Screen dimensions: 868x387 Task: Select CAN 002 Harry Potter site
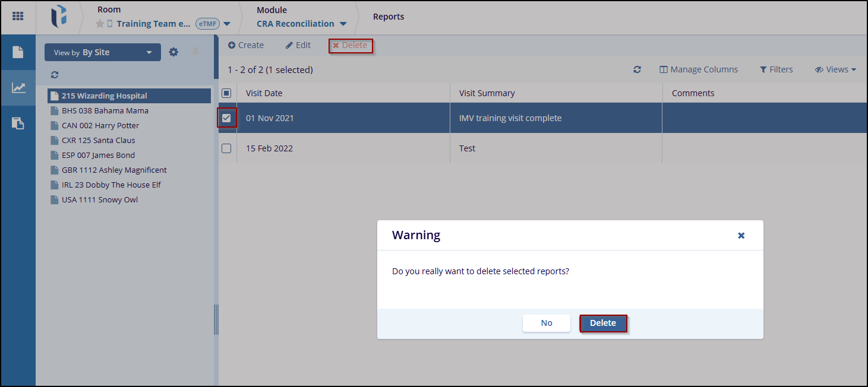(x=100, y=125)
